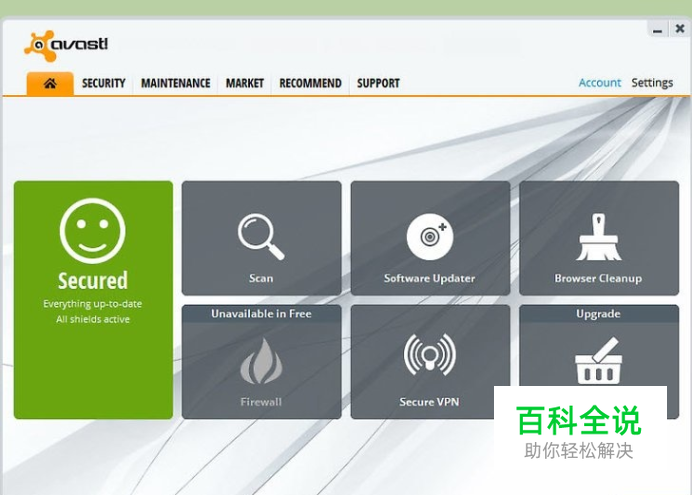Go to the MARKET tab
The image size is (692, 495).
pos(244,83)
